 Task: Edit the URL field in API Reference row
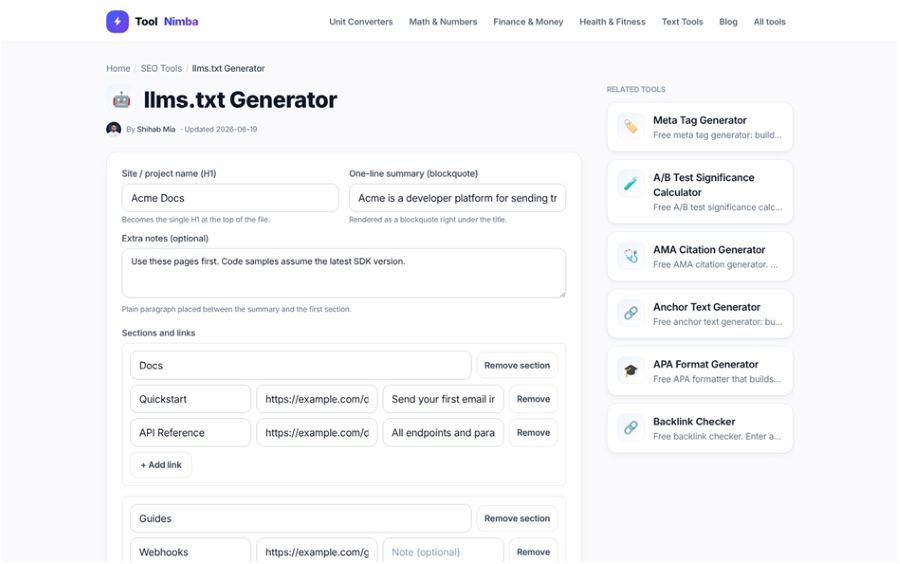(317, 433)
